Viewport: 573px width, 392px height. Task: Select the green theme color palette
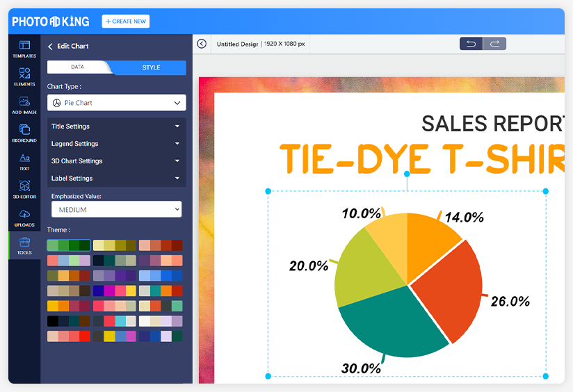pos(68,245)
